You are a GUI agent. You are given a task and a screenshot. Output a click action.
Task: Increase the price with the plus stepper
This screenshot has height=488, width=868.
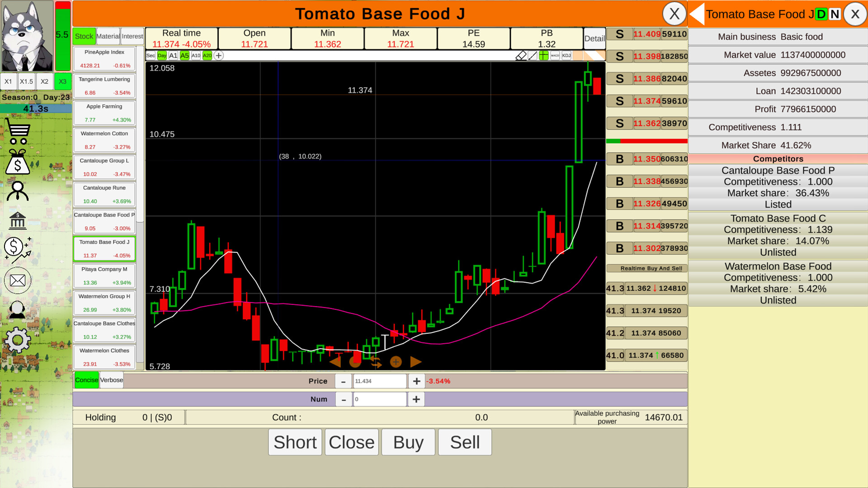pyautogui.click(x=416, y=381)
